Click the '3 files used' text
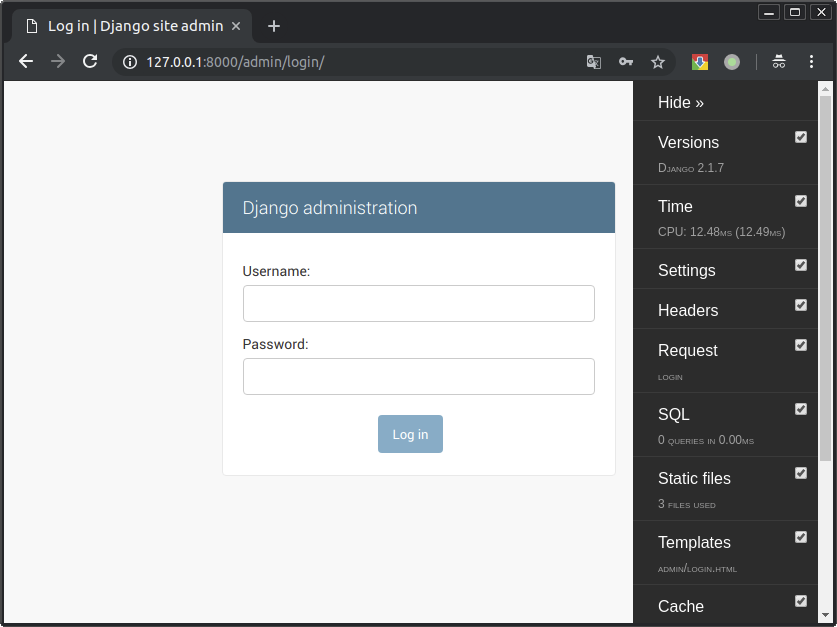The height and width of the screenshot is (627, 837). [x=686, y=504]
